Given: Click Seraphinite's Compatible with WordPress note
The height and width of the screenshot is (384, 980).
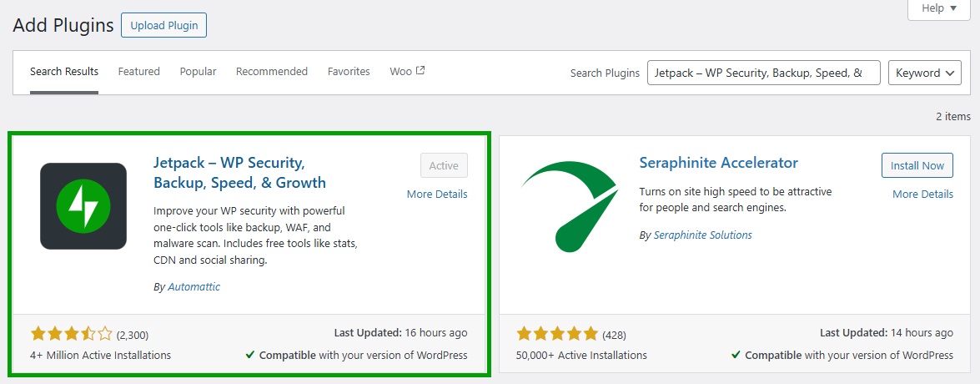Looking at the screenshot, I should 842,356.
